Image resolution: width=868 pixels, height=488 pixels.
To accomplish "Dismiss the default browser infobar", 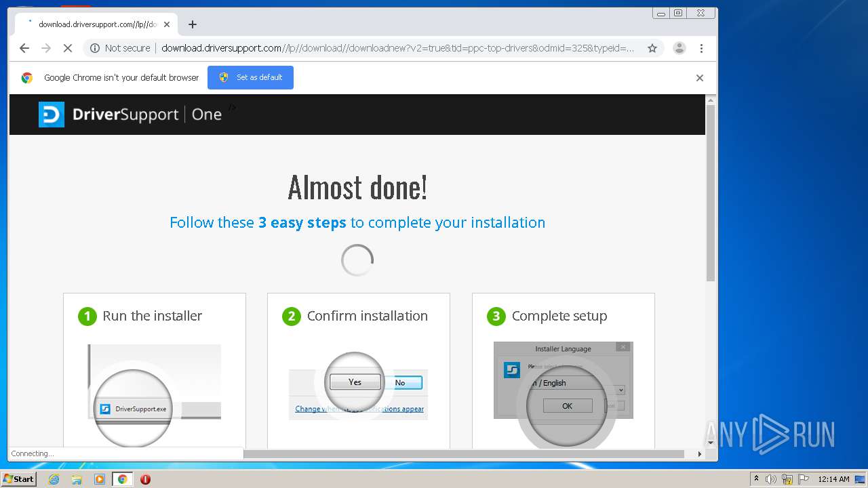I will pos(700,77).
